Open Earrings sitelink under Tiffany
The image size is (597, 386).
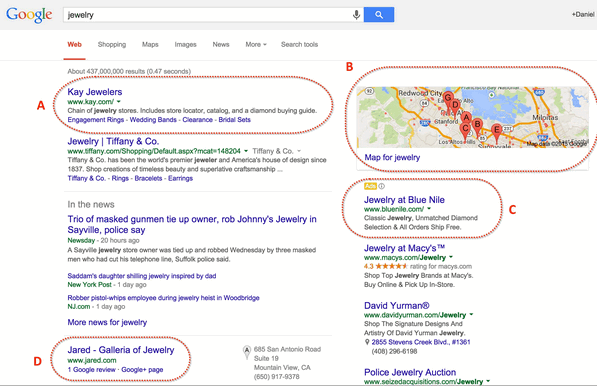(180, 178)
